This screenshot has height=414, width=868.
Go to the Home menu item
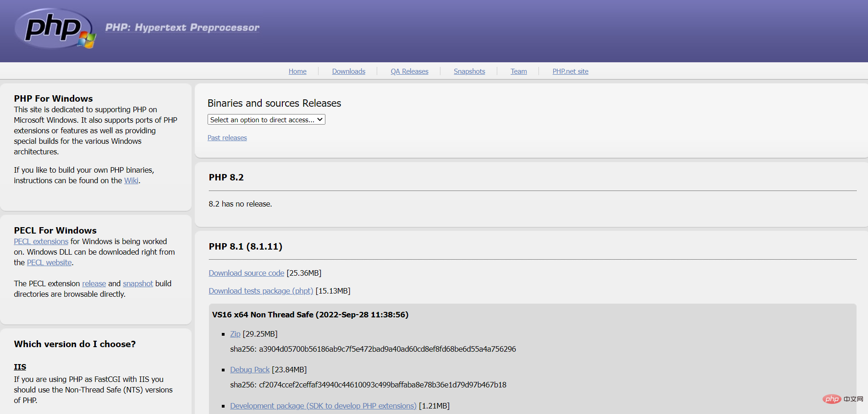pyautogui.click(x=297, y=71)
